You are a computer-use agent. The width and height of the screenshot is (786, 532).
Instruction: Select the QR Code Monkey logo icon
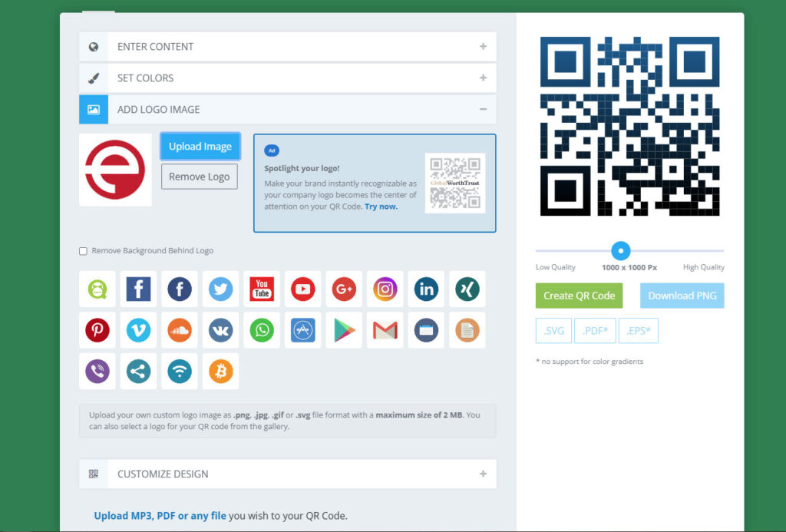pyautogui.click(x=97, y=289)
